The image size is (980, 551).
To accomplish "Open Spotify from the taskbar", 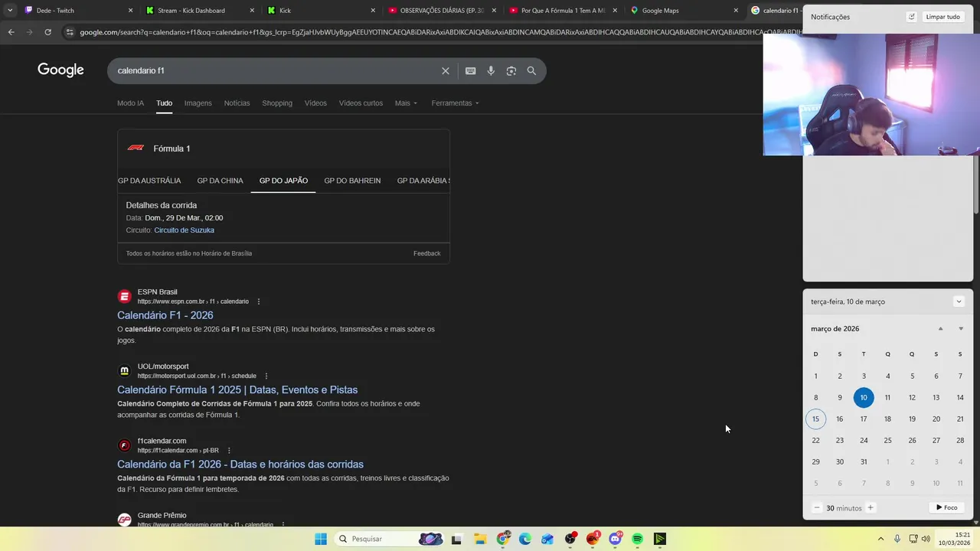I will pyautogui.click(x=637, y=539).
